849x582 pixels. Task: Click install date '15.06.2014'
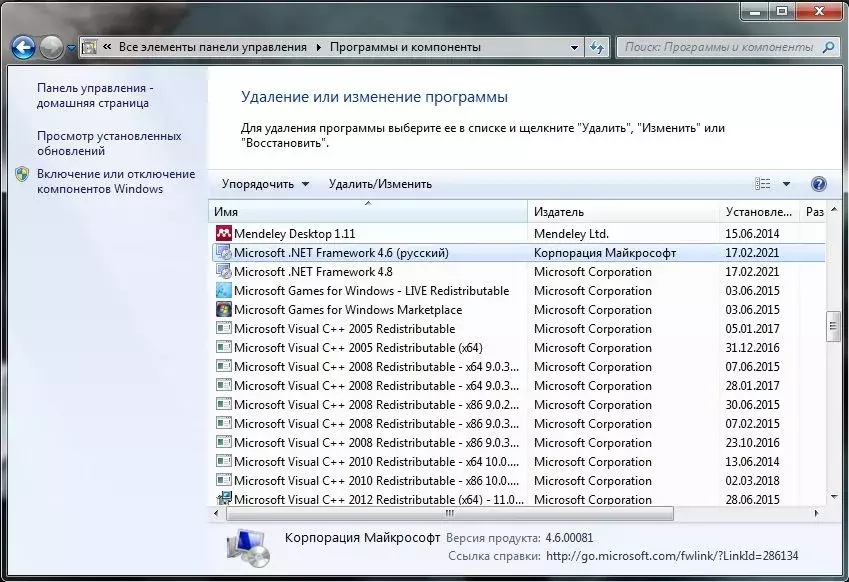(x=752, y=234)
